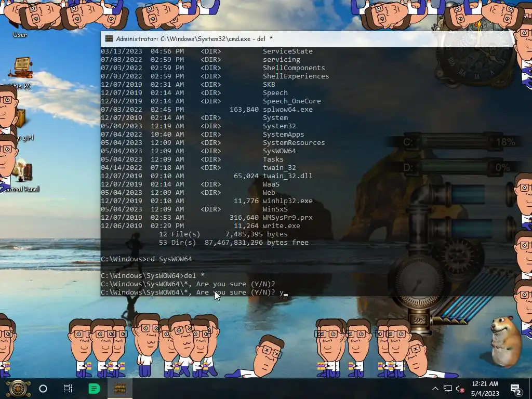
Task: Click the 'servicing' directory entry
Action: (x=282, y=59)
